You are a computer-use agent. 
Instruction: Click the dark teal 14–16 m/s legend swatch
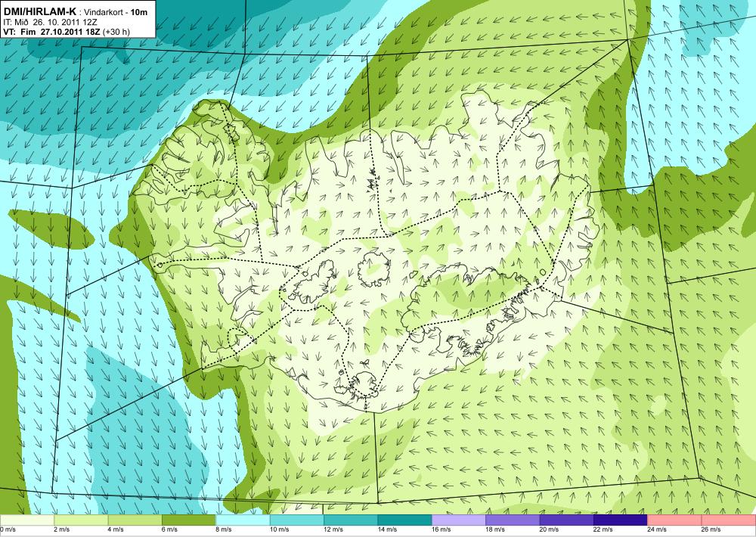(405, 520)
